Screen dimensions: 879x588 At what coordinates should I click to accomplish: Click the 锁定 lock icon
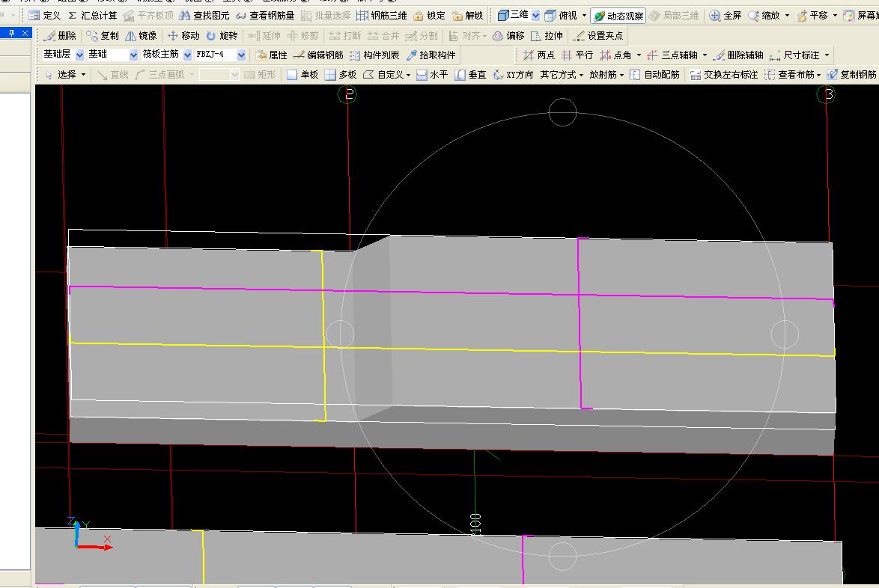click(429, 16)
